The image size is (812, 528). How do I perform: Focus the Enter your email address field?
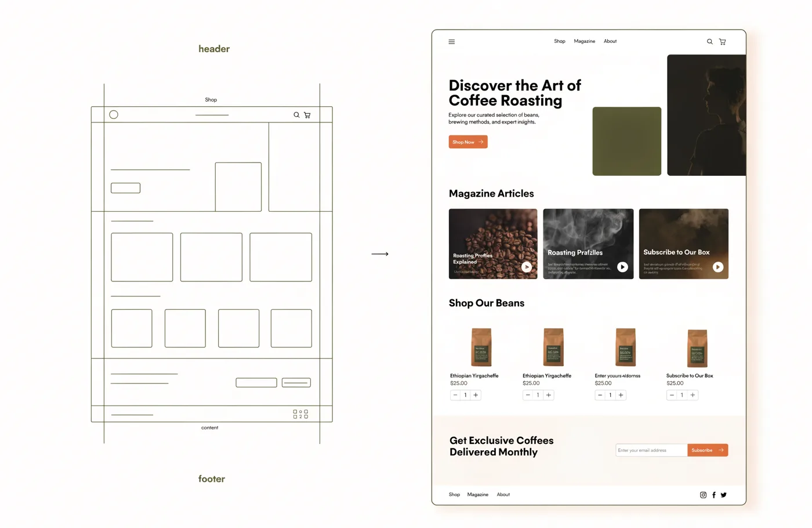click(x=651, y=450)
